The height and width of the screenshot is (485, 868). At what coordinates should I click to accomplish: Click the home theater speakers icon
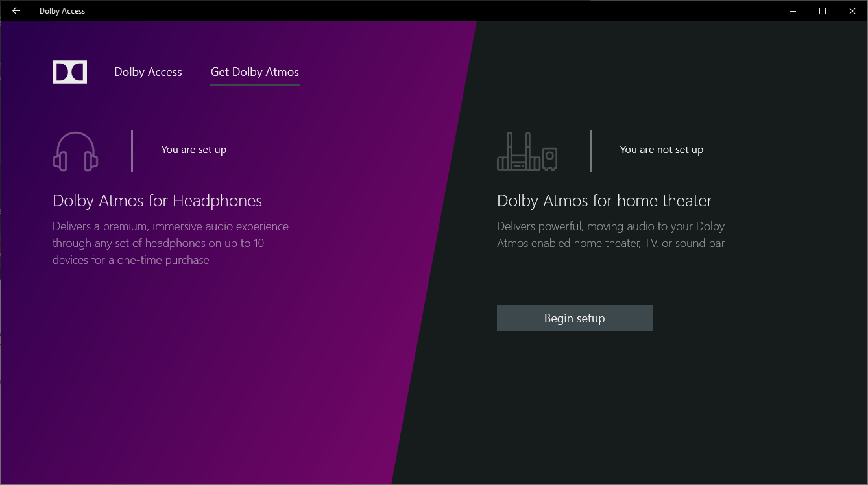point(527,151)
